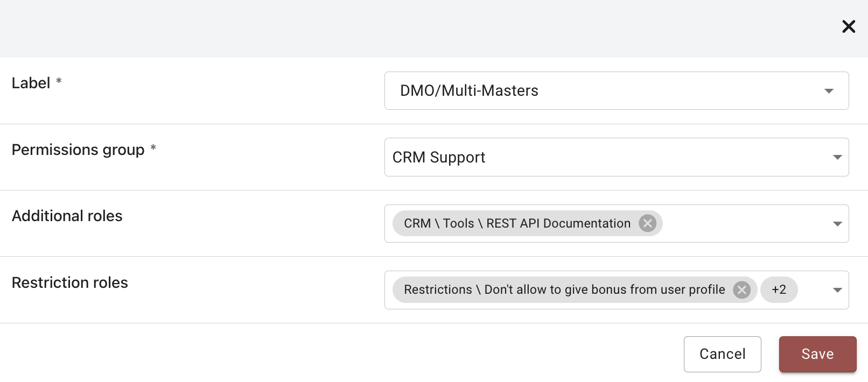868x382 pixels.
Task: Close the dialog with the X icon
Action: tap(849, 26)
